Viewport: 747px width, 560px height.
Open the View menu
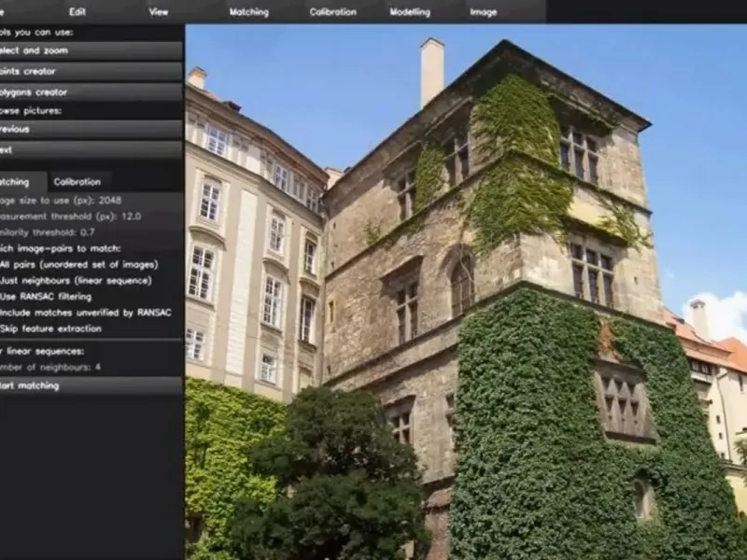(x=158, y=12)
